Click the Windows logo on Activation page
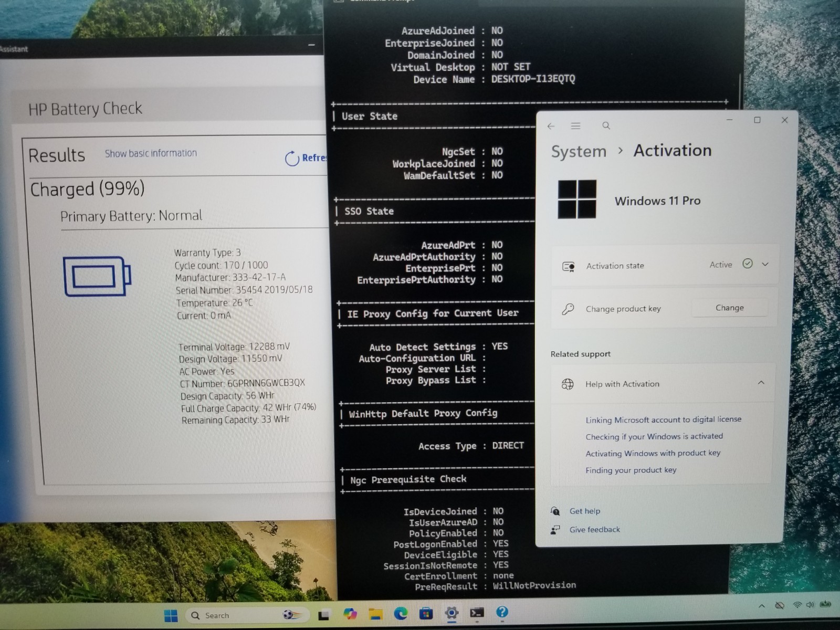The height and width of the screenshot is (630, 840). click(x=577, y=199)
